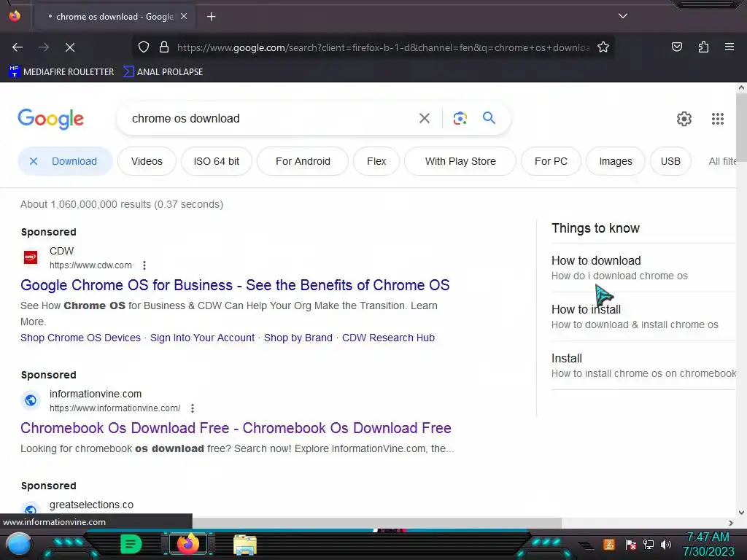Viewport: 747px width, 560px height.
Task: Open the Google apps grid
Action: tap(718, 119)
